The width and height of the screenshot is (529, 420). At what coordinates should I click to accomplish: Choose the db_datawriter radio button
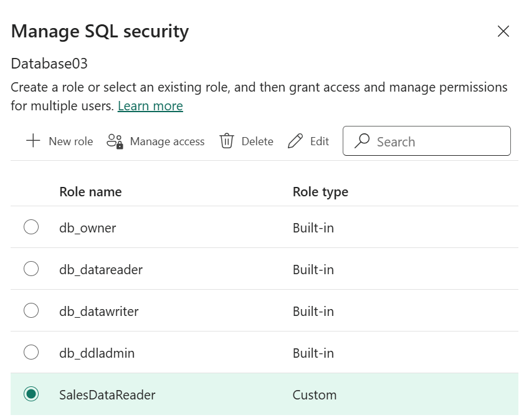point(31,311)
